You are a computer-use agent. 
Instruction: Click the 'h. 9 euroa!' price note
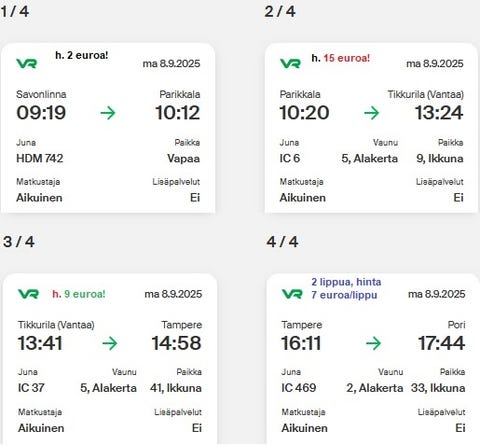coord(79,294)
